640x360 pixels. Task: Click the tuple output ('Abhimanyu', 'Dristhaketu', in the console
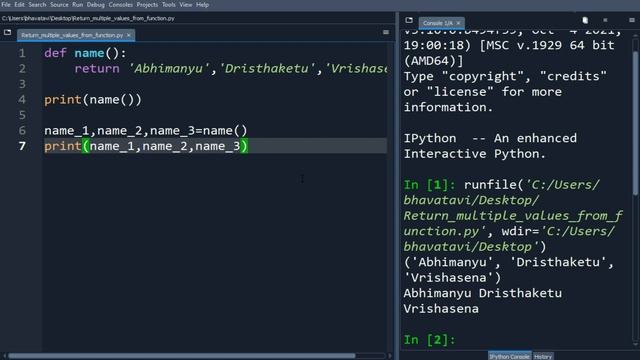[509, 262]
